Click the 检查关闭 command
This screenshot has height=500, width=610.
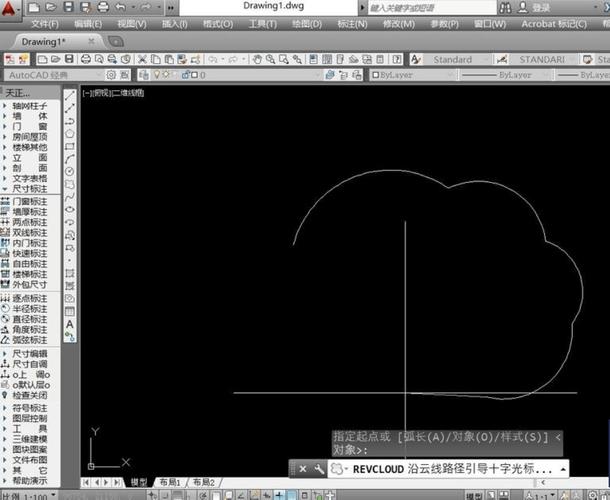coord(25,395)
